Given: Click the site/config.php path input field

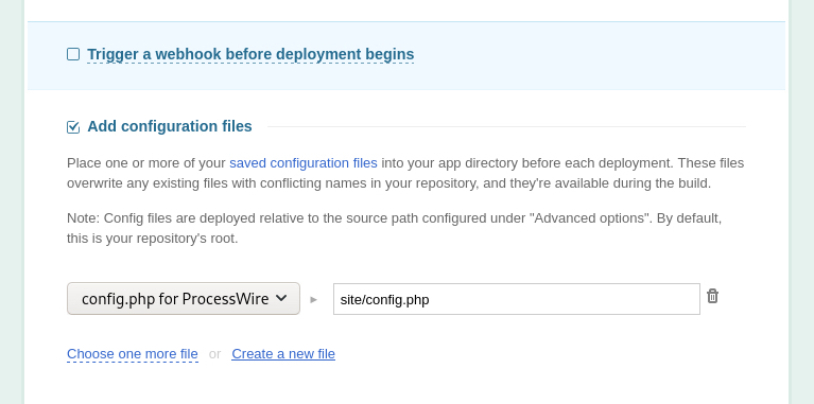Looking at the screenshot, I should coord(517,299).
